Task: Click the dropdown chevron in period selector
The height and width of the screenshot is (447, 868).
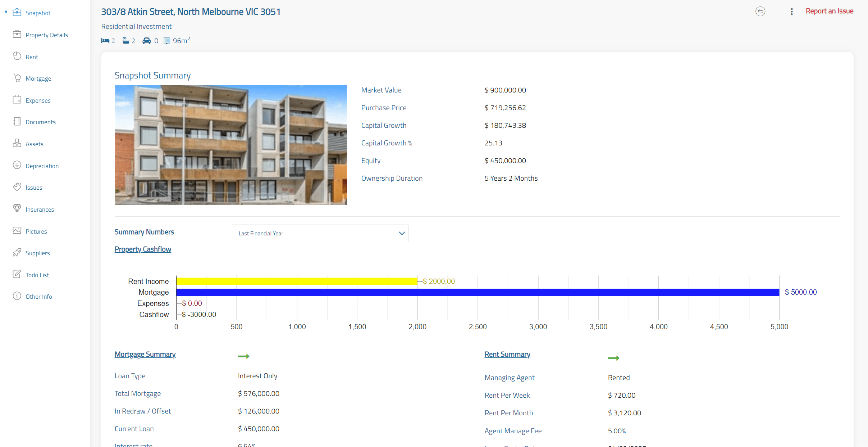Action: [x=402, y=234]
